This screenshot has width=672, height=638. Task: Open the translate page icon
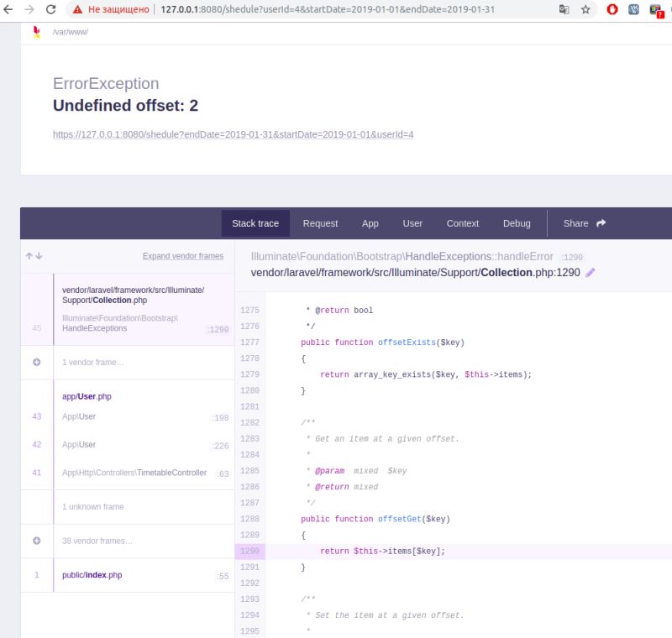[x=564, y=9]
